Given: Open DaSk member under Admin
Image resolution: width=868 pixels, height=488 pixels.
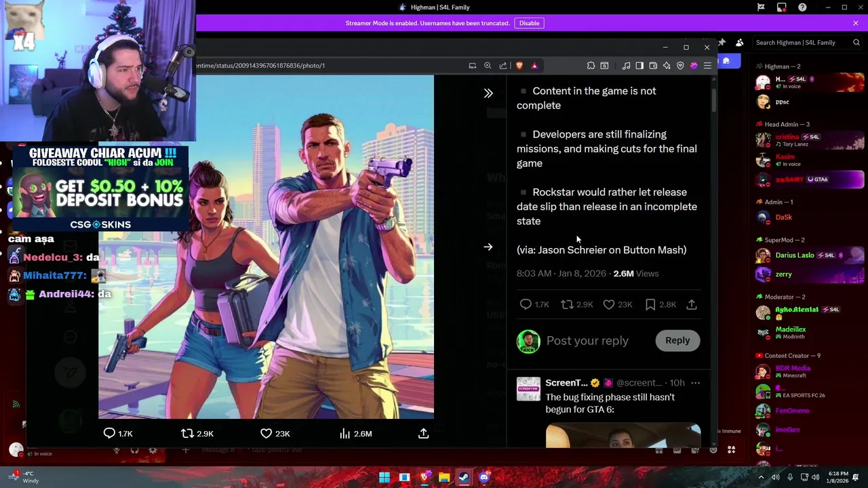Looking at the screenshot, I should point(810,218).
